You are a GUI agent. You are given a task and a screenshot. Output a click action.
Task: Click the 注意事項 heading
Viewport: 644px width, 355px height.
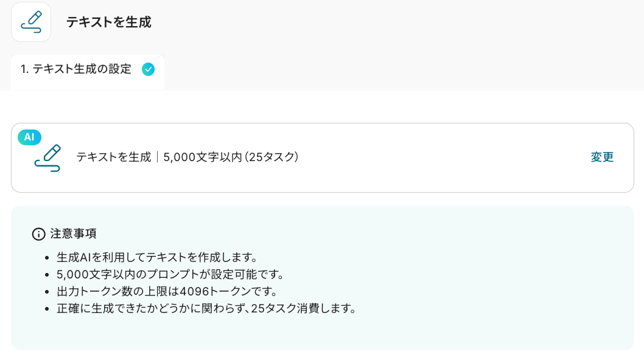tap(73, 234)
